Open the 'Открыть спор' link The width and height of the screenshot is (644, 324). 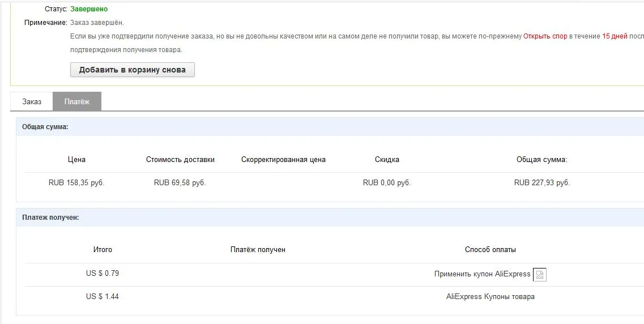545,36
